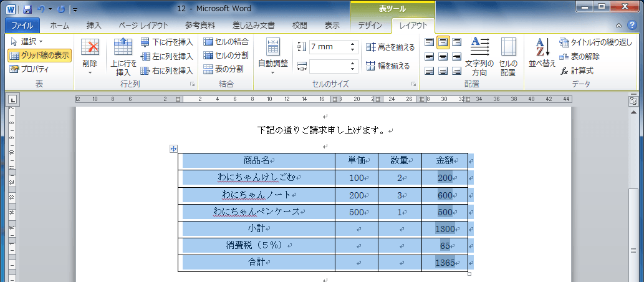
Task: Enable タイトル行の繰り返し
Action: point(595,42)
